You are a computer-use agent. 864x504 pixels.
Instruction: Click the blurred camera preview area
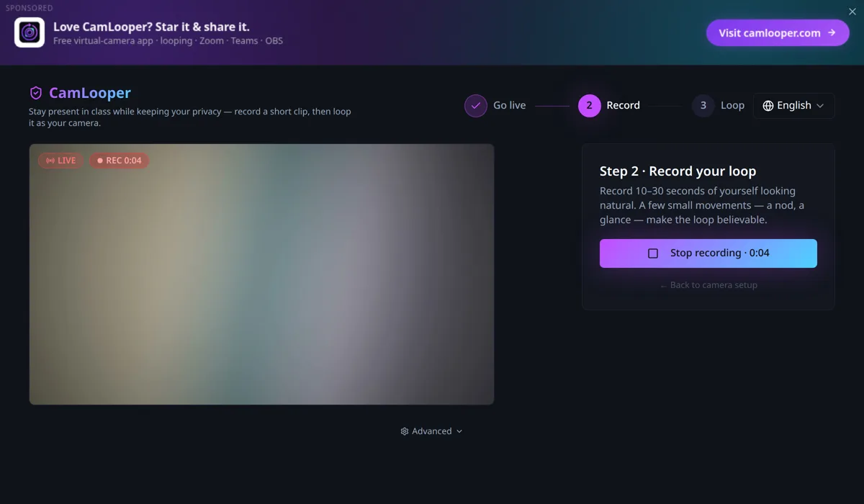261,274
